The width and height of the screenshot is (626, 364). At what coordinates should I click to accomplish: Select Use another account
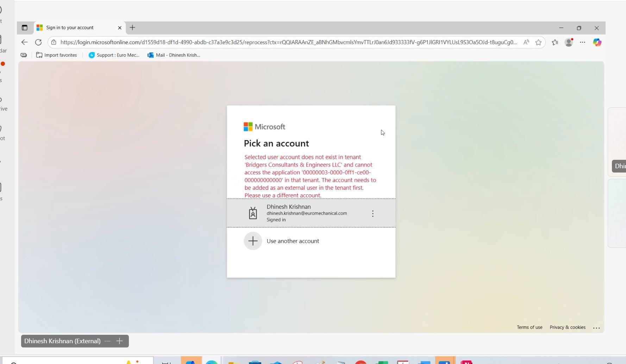click(293, 241)
